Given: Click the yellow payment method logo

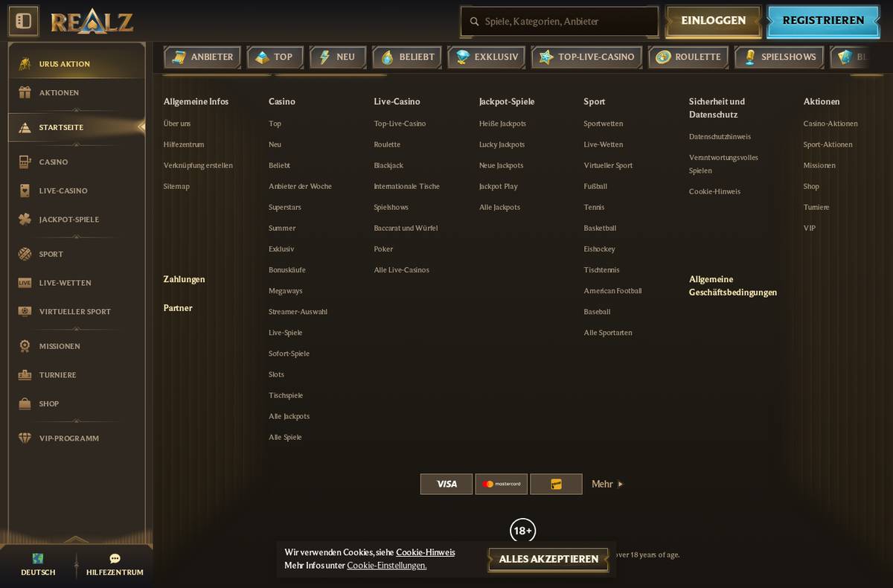Looking at the screenshot, I should (556, 484).
